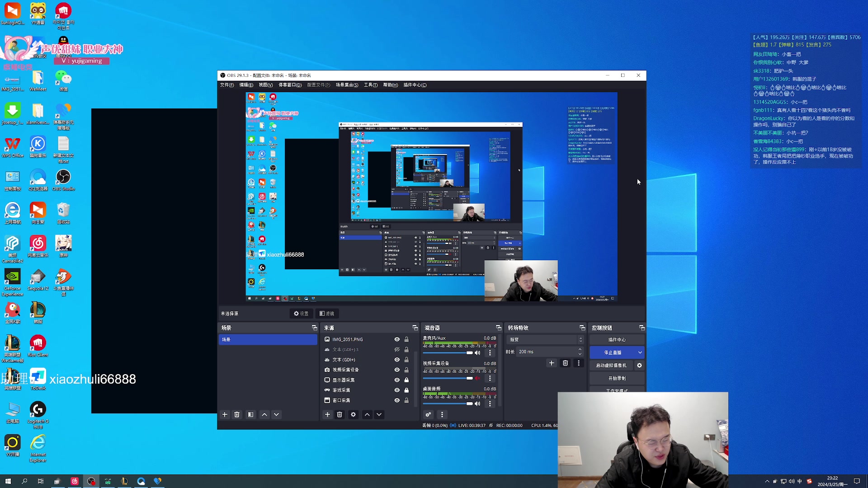The height and width of the screenshot is (488, 868).
Task: Pop out the 控制按钮 dock panel
Action: pos(642,328)
